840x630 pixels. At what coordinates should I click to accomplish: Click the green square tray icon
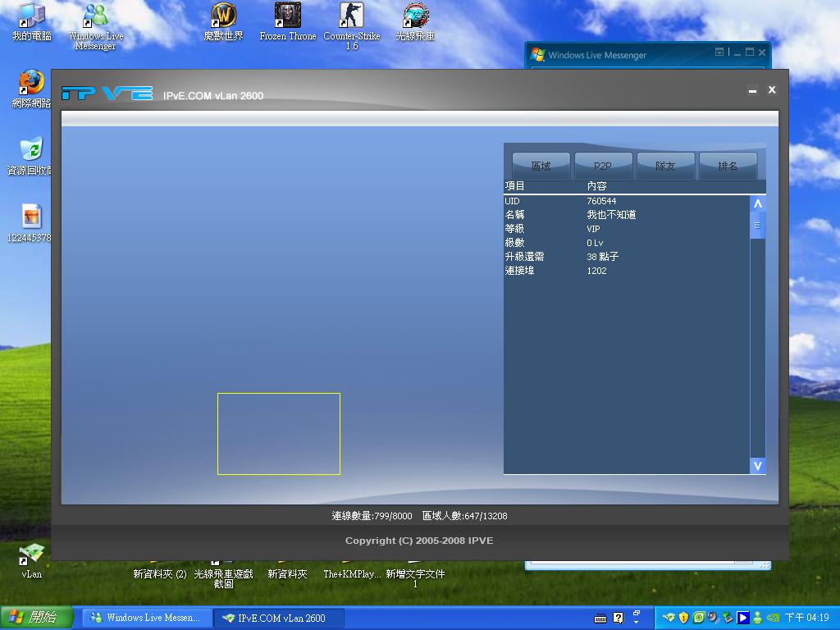tap(699, 618)
